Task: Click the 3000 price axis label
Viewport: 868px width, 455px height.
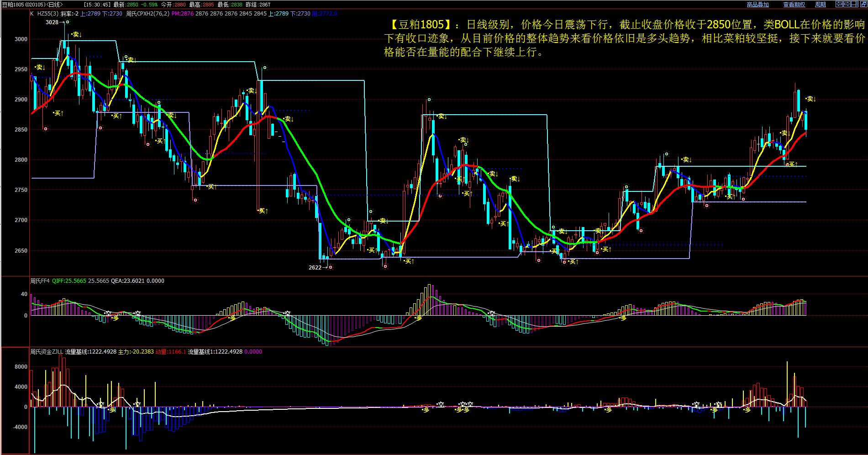Action: (x=21, y=39)
